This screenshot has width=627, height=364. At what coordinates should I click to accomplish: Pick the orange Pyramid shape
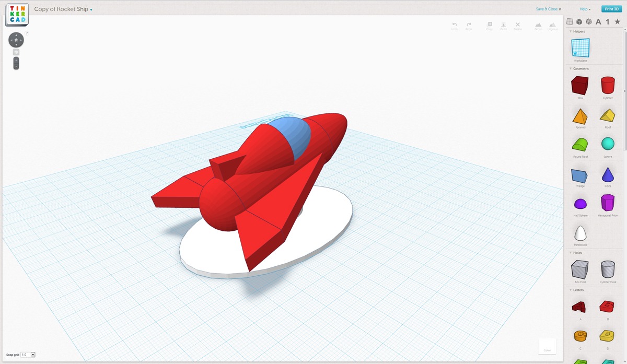(580, 116)
